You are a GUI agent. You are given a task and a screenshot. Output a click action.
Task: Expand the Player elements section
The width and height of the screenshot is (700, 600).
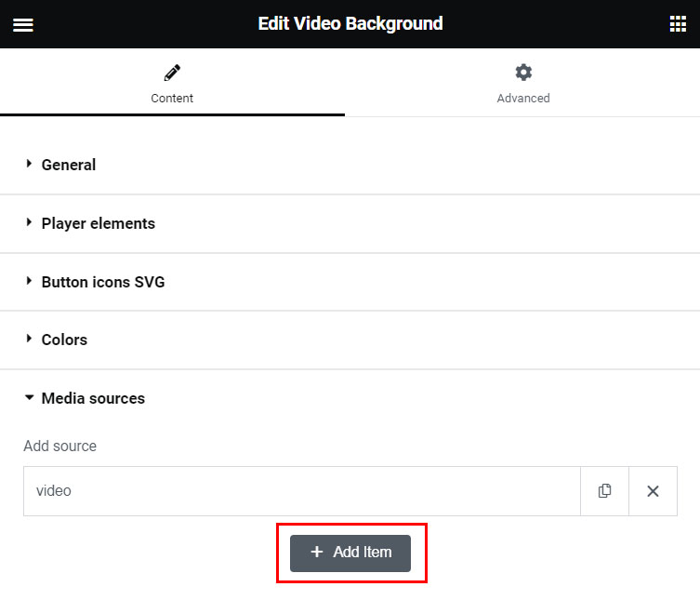click(x=98, y=223)
